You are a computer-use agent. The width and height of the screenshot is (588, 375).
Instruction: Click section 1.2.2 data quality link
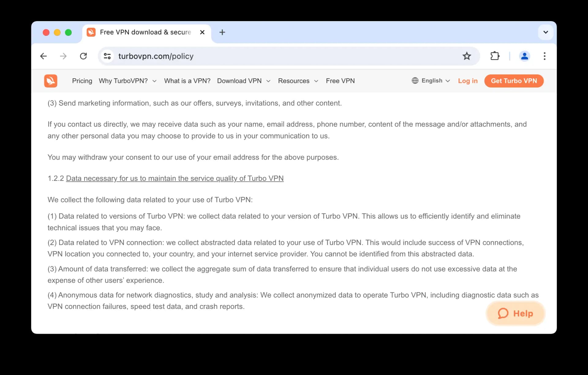tap(175, 178)
